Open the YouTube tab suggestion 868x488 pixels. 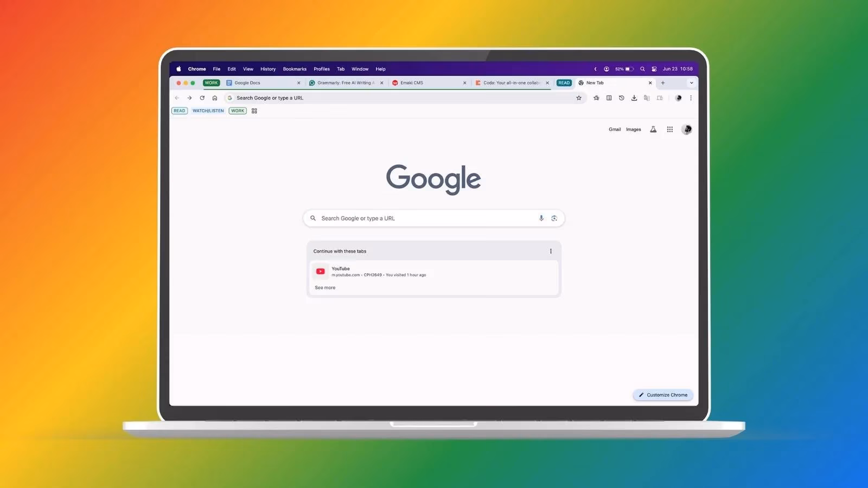click(433, 272)
